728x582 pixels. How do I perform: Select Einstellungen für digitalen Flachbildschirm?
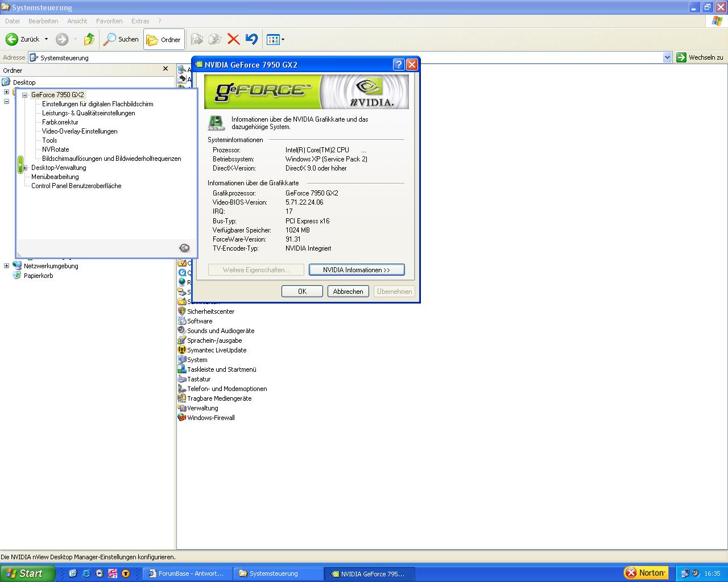(x=98, y=104)
